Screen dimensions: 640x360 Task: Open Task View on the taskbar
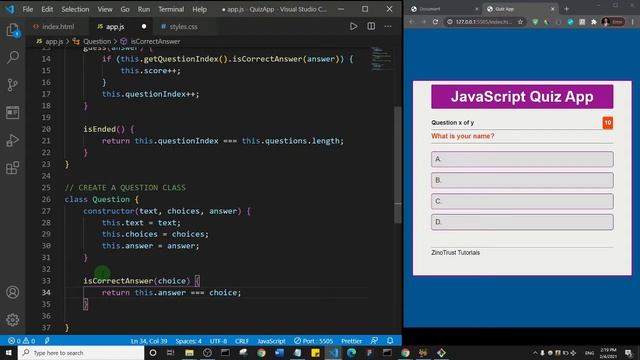(171, 353)
